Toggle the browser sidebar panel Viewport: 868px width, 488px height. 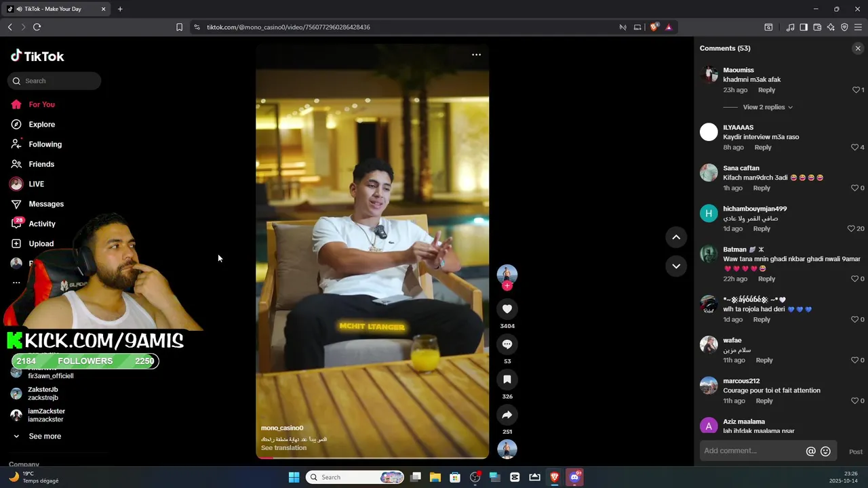[804, 27]
